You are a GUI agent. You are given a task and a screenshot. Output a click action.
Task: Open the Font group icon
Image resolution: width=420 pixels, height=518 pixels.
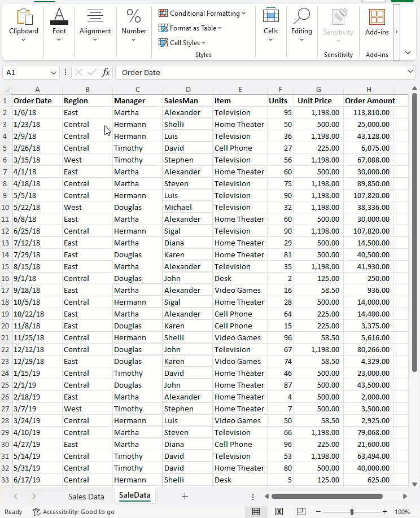tap(59, 16)
